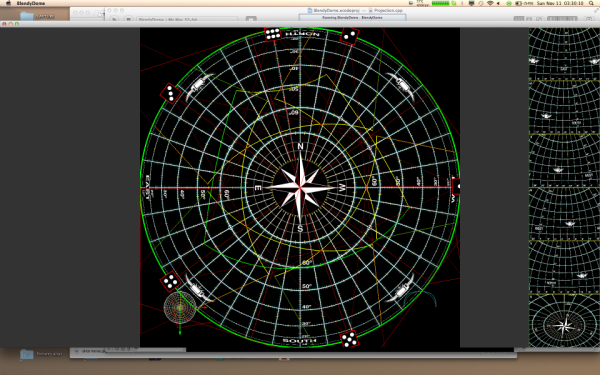Click the menu bar clock Sun Nov 11
600x375 pixels.
[560, 3]
